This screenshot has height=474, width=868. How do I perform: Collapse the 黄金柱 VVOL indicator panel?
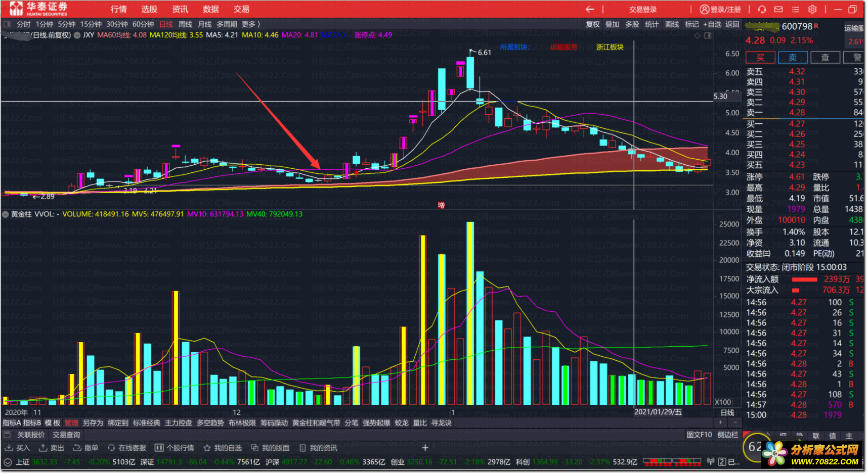(6, 214)
